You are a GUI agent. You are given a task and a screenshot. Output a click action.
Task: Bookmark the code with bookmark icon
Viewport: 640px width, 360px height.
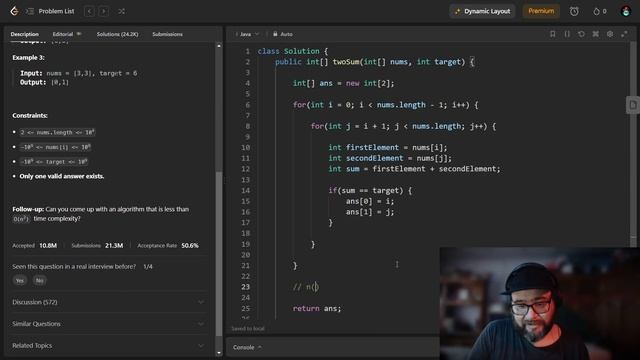point(553,34)
